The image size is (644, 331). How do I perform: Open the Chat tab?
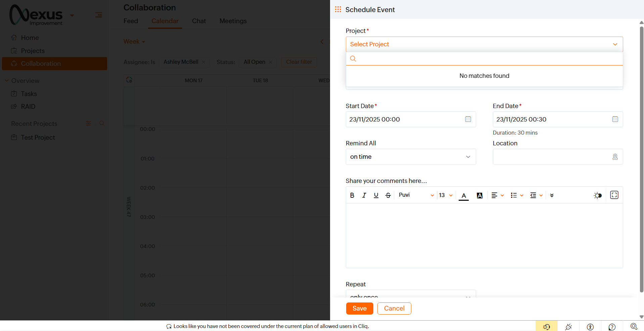click(x=199, y=21)
